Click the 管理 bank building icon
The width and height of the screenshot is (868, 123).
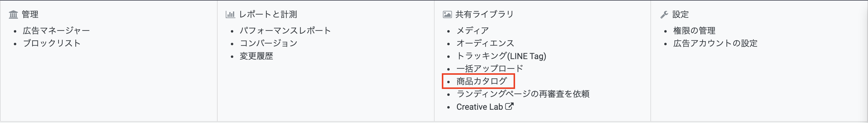(x=13, y=14)
